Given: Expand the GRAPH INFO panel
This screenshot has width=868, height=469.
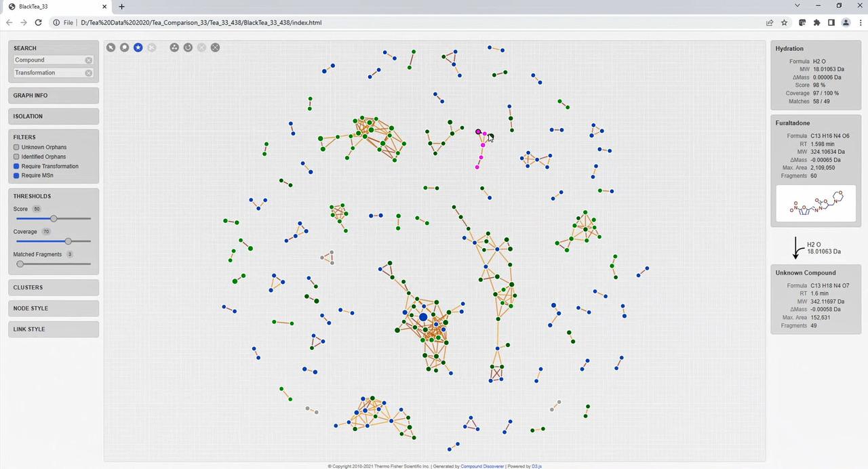Looking at the screenshot, I should (54, 96).
